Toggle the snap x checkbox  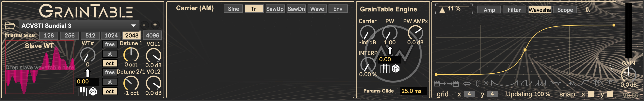[x=591, y=94]
